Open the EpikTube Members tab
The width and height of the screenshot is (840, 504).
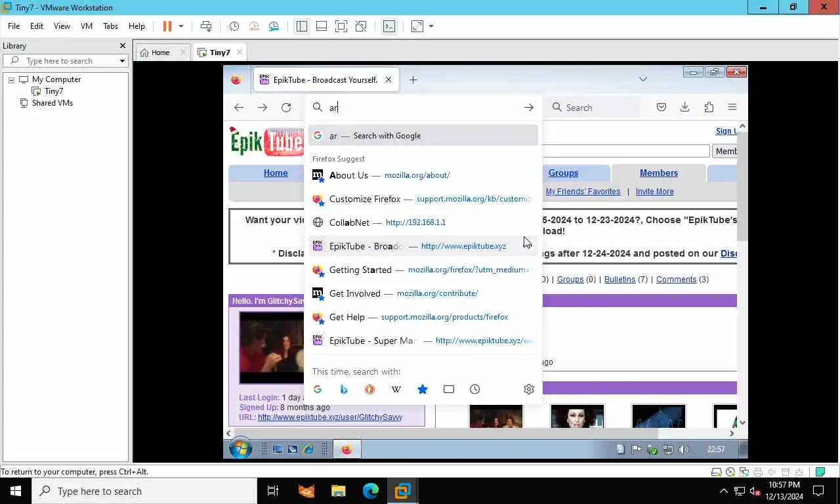tap(659, 173)
